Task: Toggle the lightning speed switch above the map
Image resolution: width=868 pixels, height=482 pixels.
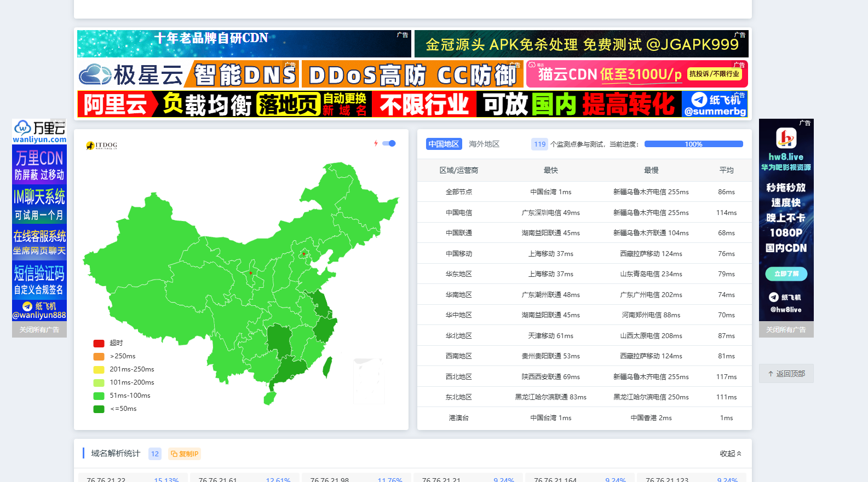Action: pyautogui.click(x=389, y=143)
